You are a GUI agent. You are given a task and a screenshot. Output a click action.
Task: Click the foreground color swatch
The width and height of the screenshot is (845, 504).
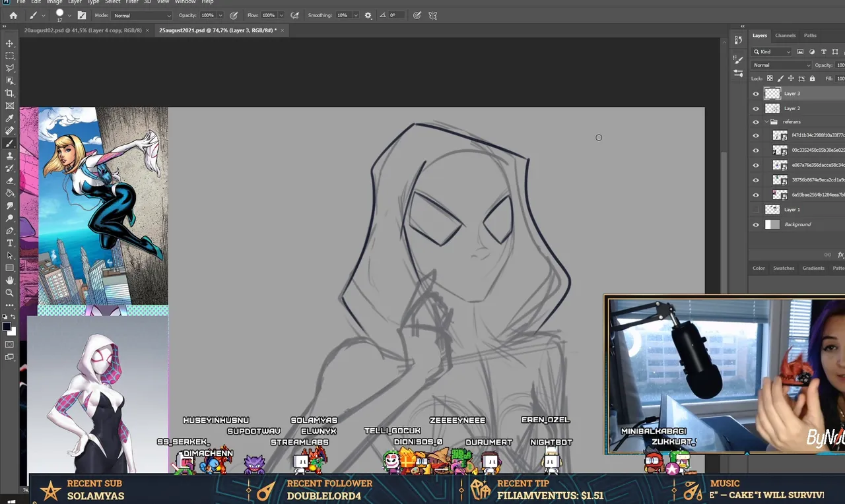tap(7, 327)
